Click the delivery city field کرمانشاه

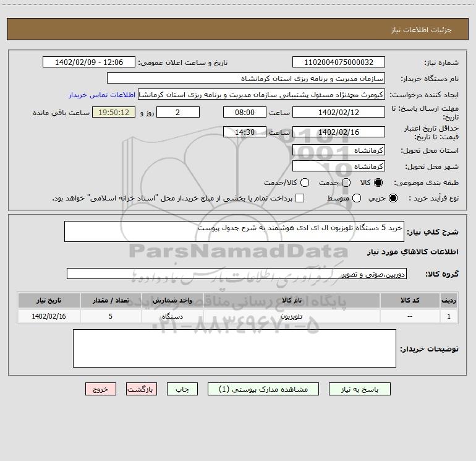click(339, 166)
